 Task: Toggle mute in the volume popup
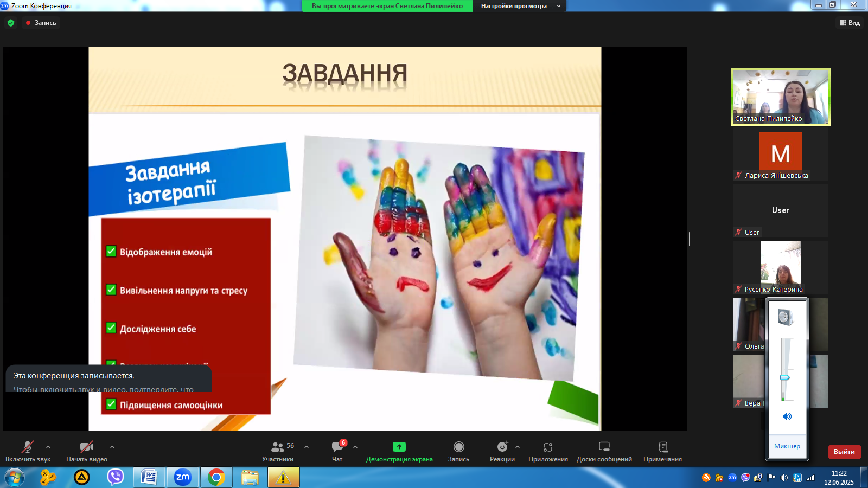pos(787,416)
